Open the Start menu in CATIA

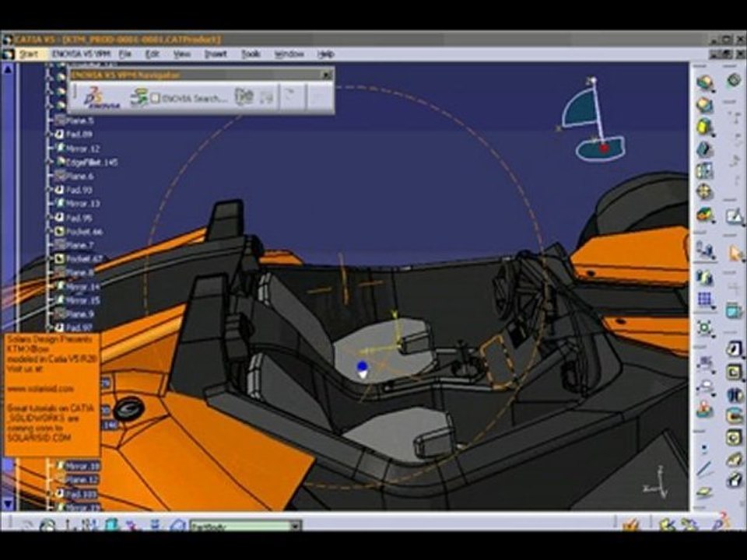tap(28, 54)
